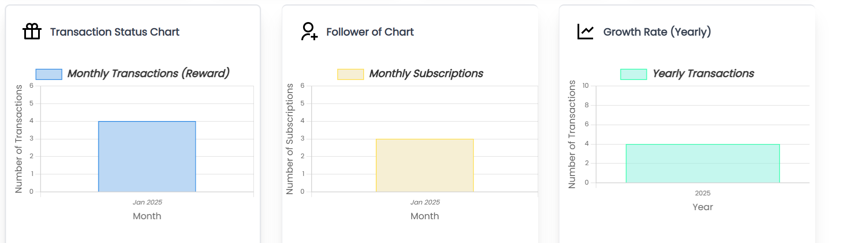Click the blue reward transactions bar
This screenshot has height=243, width=868.
[147, 157]
